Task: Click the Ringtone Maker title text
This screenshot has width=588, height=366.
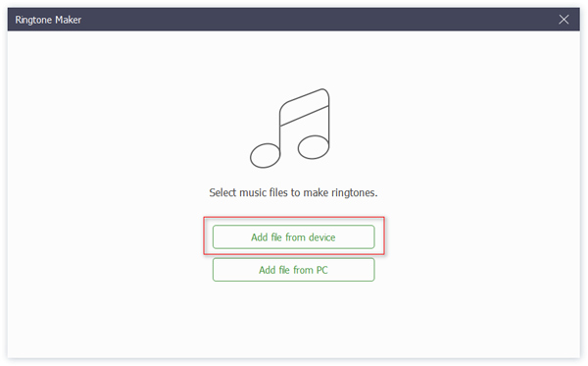Action: click(x=48, y=20)
